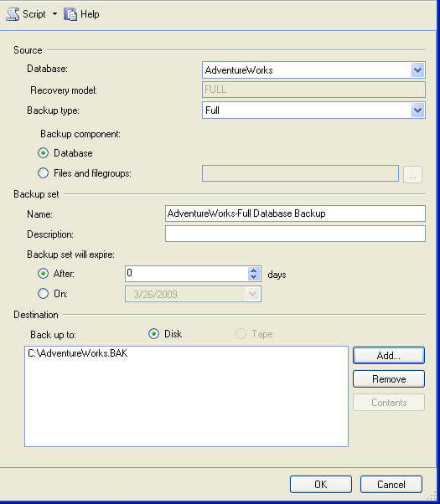Select the Files and filegroups radio
Viewport: 440px width, 504px height.
43,173
